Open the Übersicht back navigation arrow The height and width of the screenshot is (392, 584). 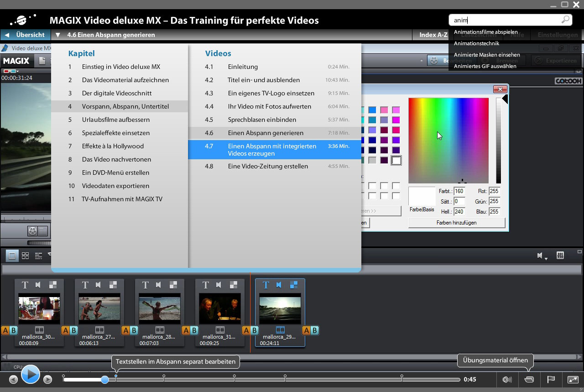[x=6, y=35]
